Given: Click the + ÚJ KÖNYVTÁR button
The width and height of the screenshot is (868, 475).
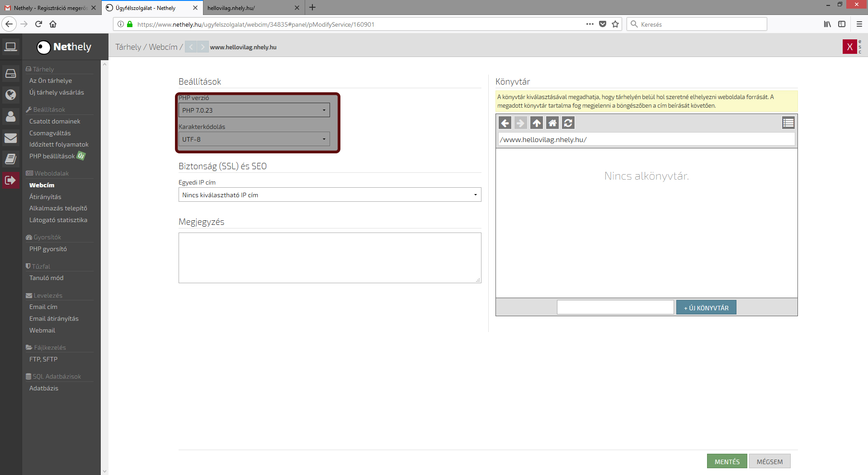Looking at the screenshot, I should click(706, 308).
